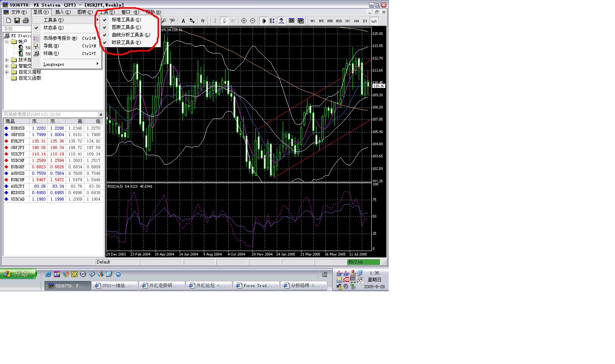The width and height of the screenshot is (615, 364).
Task: Click the Save floppy disk icon
Action: point(17,20)
